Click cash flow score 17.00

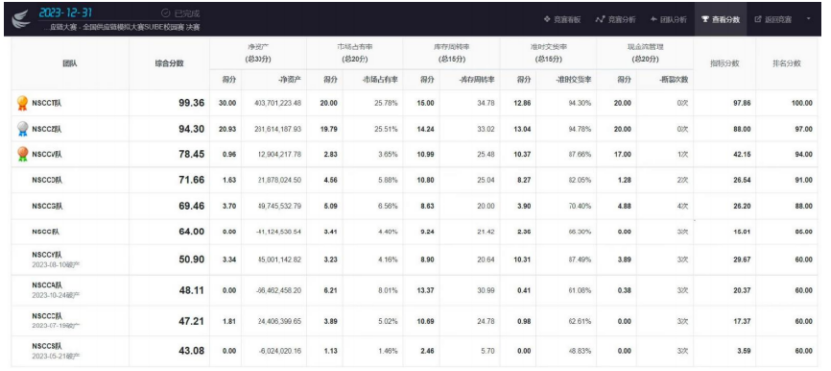coord(622,154)
